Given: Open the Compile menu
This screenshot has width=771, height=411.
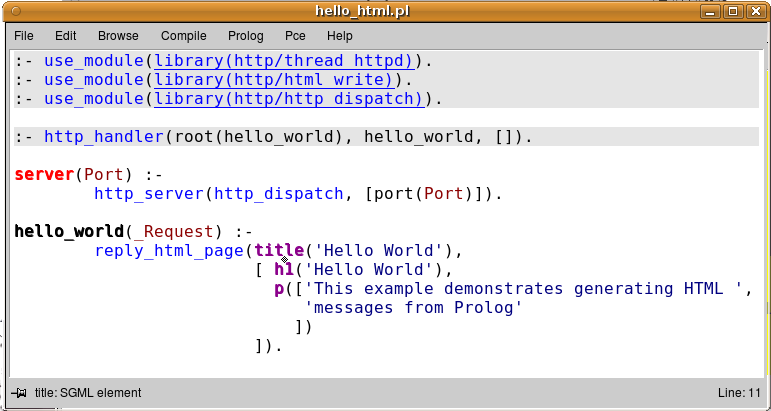Looking at the screenshot, I should [183, 36].
